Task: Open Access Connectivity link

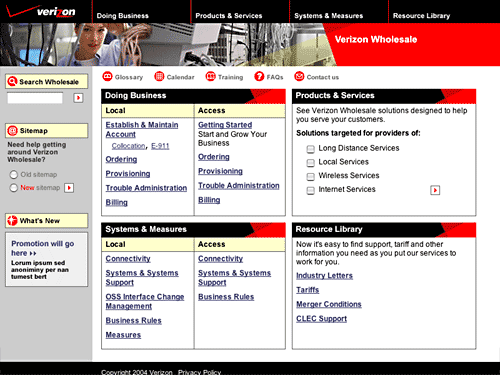Action: click(x=220, y=259)
